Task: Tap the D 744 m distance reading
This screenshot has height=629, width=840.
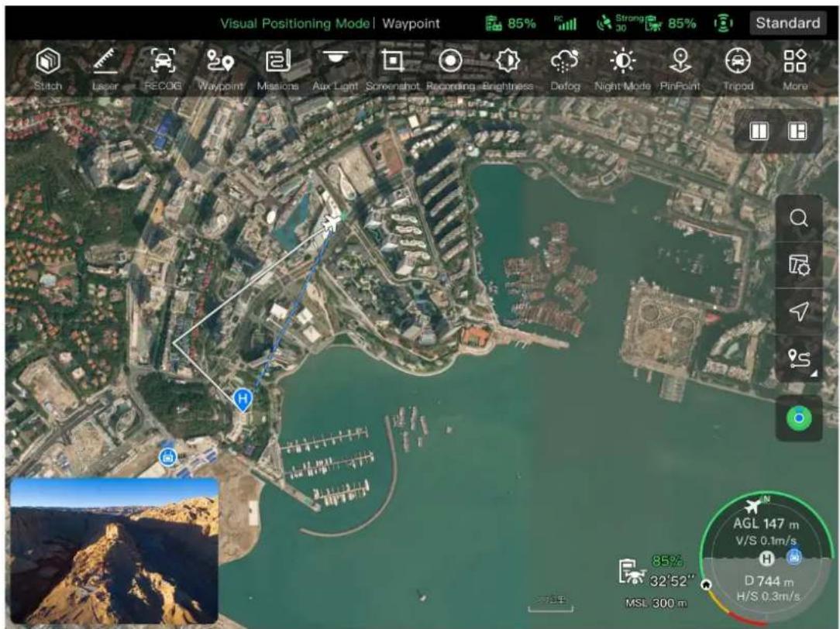Action: (x=769, y=581)
